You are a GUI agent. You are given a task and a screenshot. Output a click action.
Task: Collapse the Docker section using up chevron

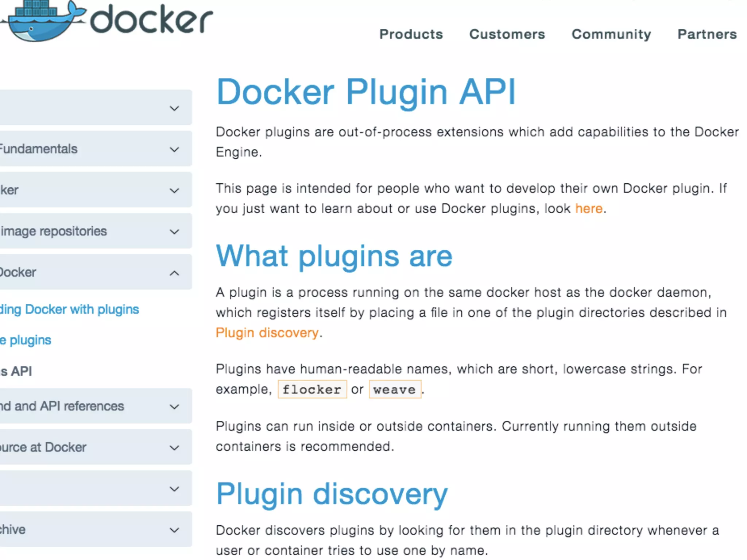coord(174,273)
